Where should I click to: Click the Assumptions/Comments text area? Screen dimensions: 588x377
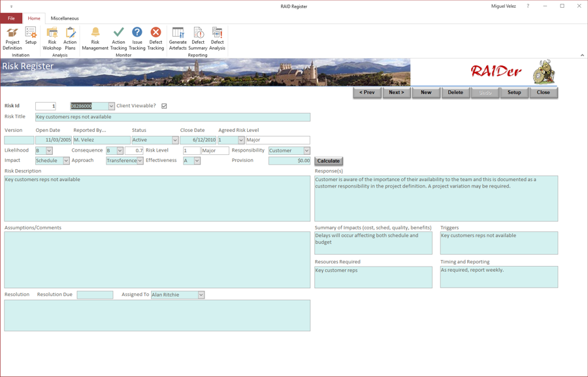point(157,259)
